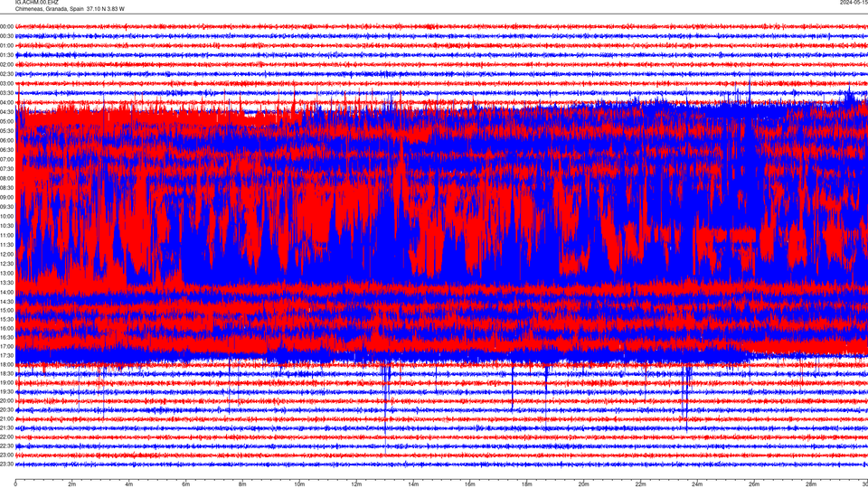The width and height of the screenshot is (868, 488).
Task: Click the 6m tick label on the minute axis
Action: click(x=185, y=484)
